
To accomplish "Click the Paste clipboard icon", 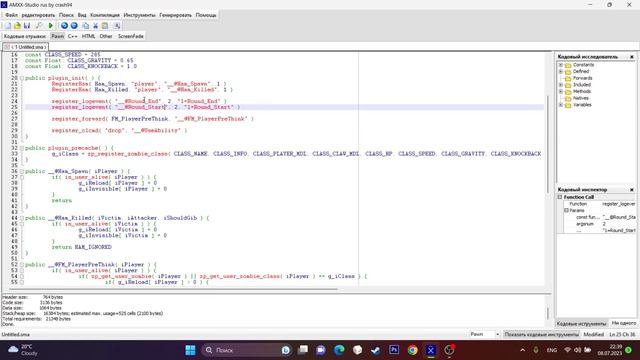I will [105, 26].
